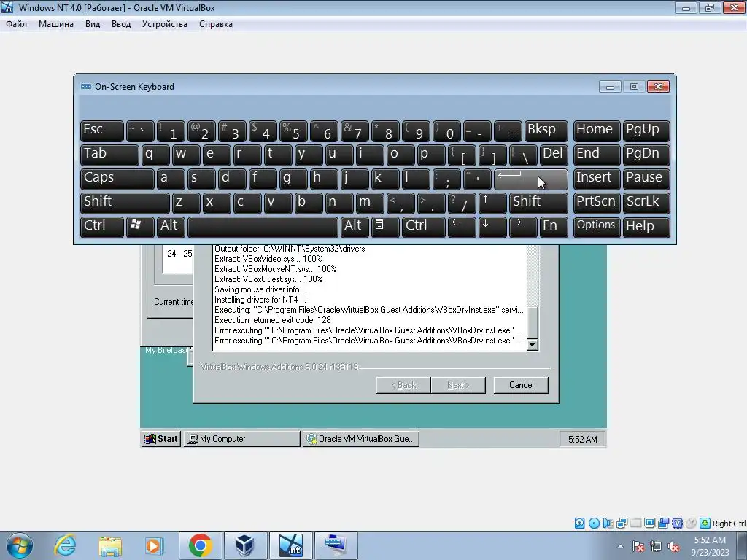Click the Tab key on On-Screen Keyboard
747x560 pixels.
tap(109, 155)
